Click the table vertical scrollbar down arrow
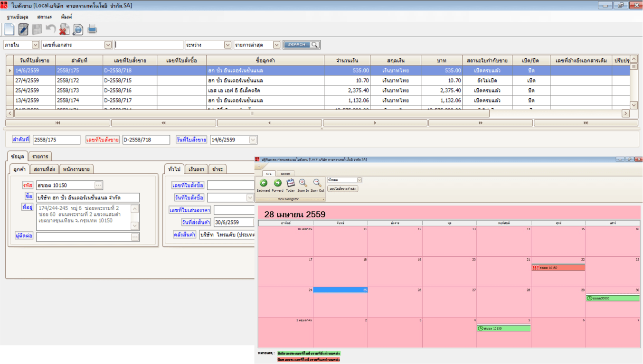This screenshot has height=364, width=643. [634, 105]
